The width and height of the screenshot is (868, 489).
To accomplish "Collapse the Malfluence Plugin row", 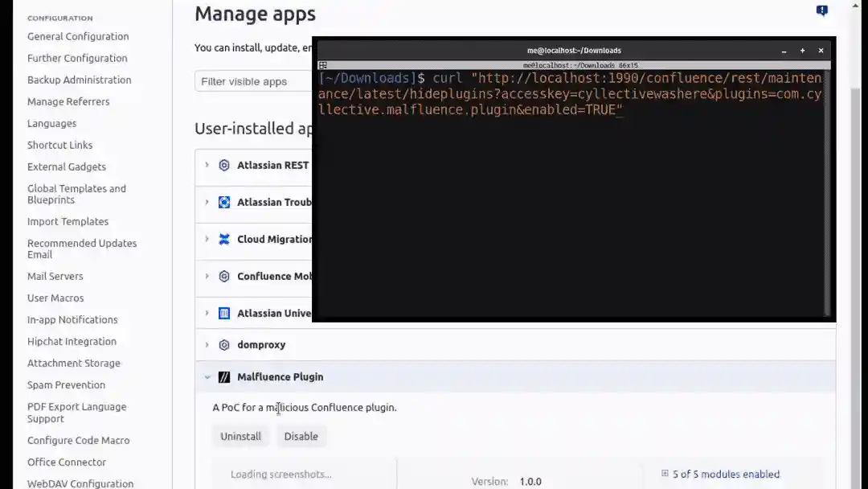I will (x=207, y=377).
